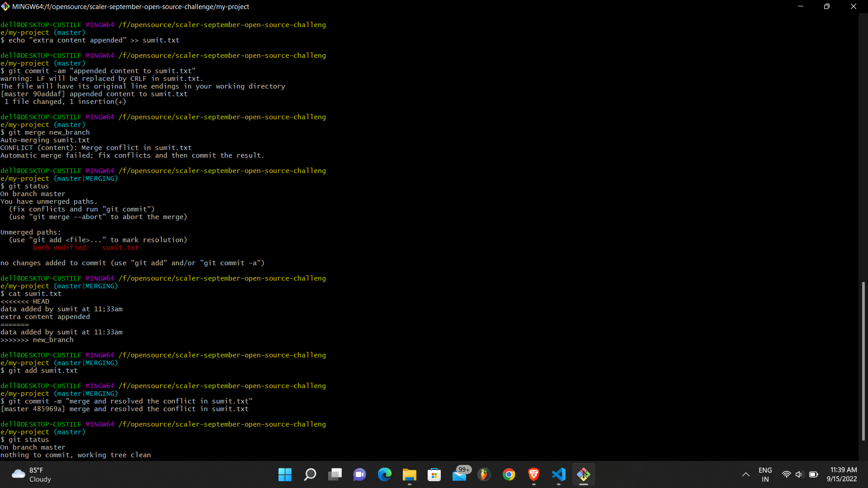Viewport: 868px width, 488px height.
Task: Launch Visual Studio Code from the taskbar
Action: pyautogui.click(x=559, y=475)
